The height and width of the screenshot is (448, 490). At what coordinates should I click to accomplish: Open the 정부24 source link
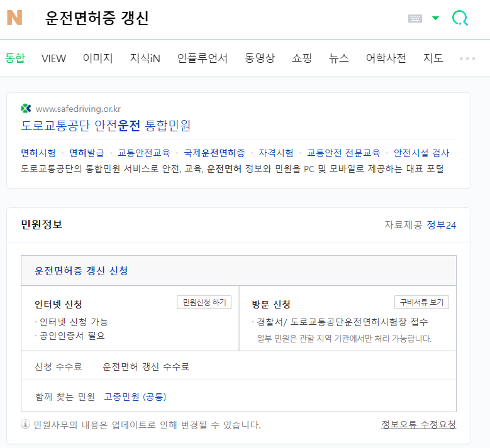coord(441,225)
